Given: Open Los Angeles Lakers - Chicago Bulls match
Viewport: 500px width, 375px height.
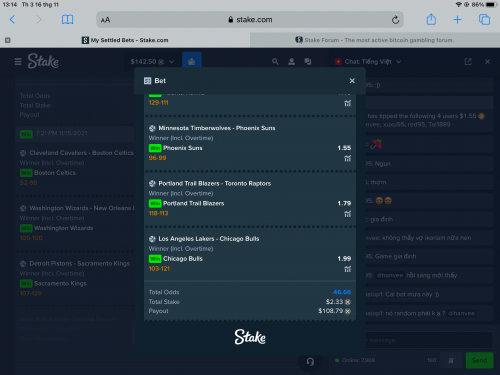Looking at the screenshot, I should (209, 239).
